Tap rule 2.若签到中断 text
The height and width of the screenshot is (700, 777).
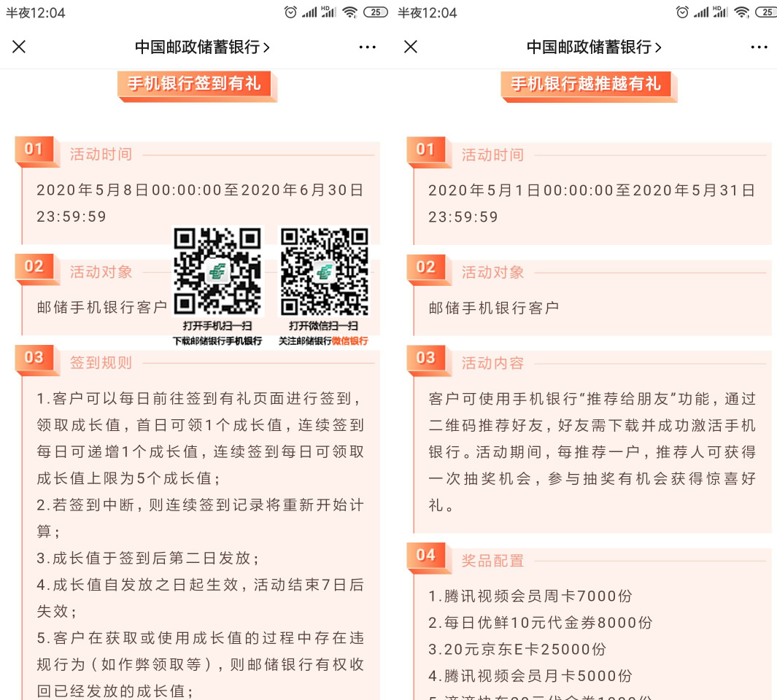[200, 518]
